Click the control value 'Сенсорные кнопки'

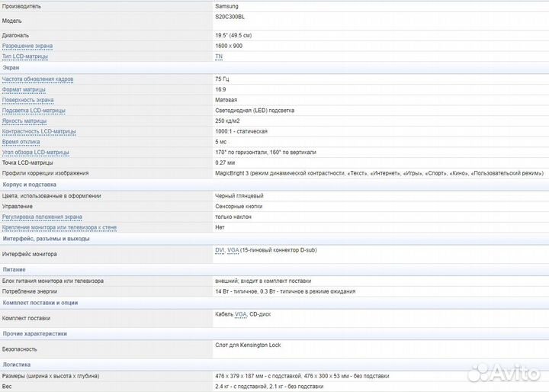click(x=239, y=207)
